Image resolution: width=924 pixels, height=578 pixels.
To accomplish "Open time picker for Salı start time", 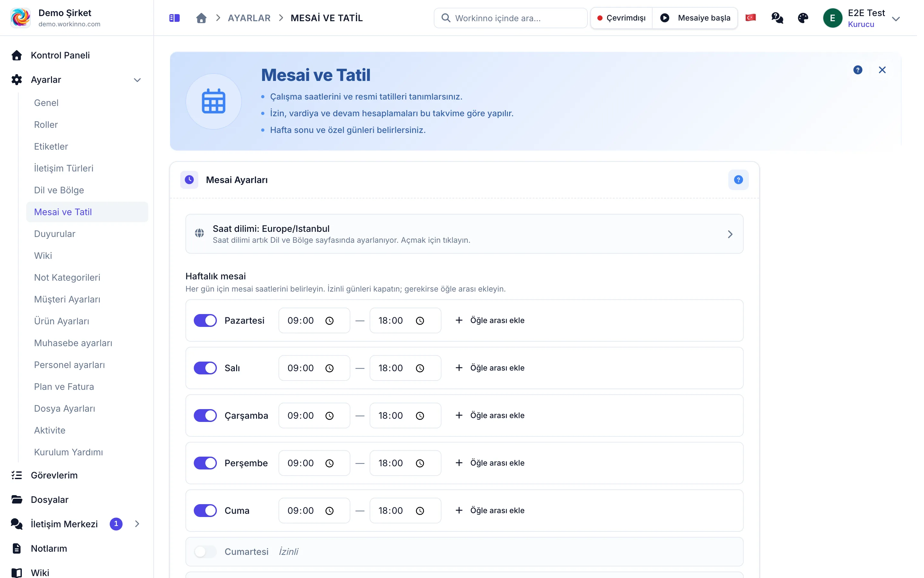I will 329,368.
